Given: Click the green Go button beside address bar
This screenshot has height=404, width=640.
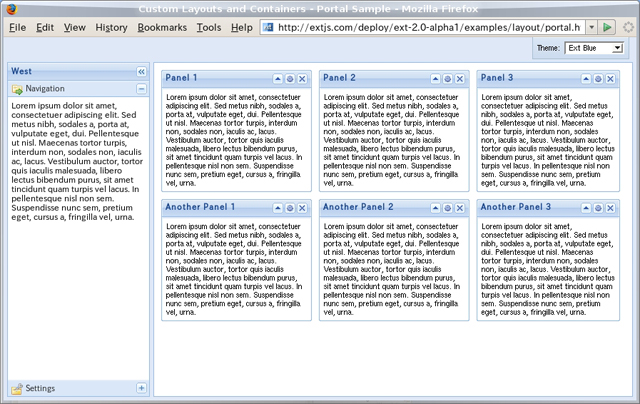Looking at the screenshot, I should [607, 27].
